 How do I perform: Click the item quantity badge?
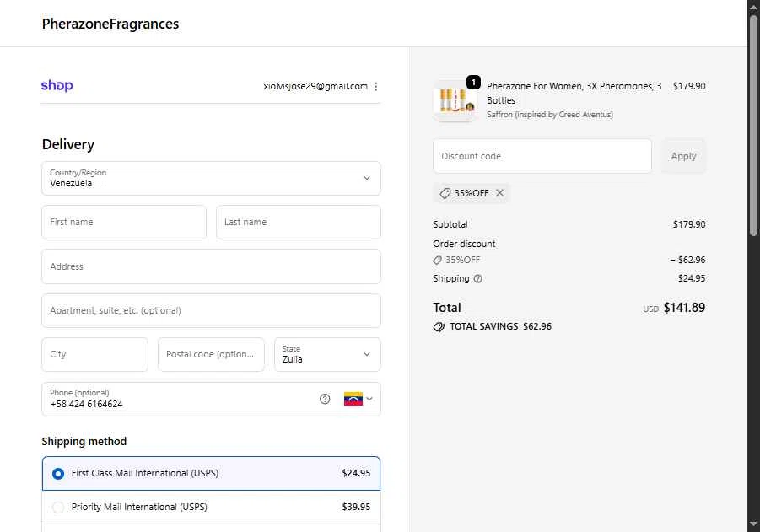(x=473, y=83)
